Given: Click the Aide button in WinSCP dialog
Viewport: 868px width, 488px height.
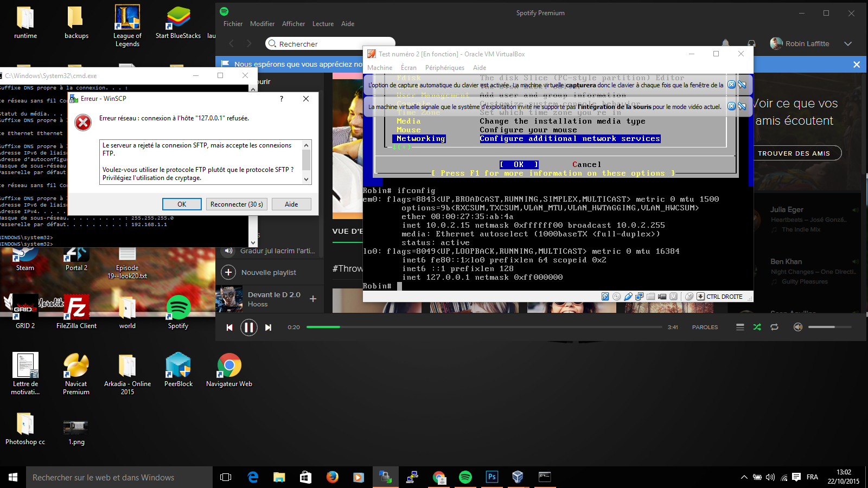Looking at the screenshot, I should coord(291,204).
